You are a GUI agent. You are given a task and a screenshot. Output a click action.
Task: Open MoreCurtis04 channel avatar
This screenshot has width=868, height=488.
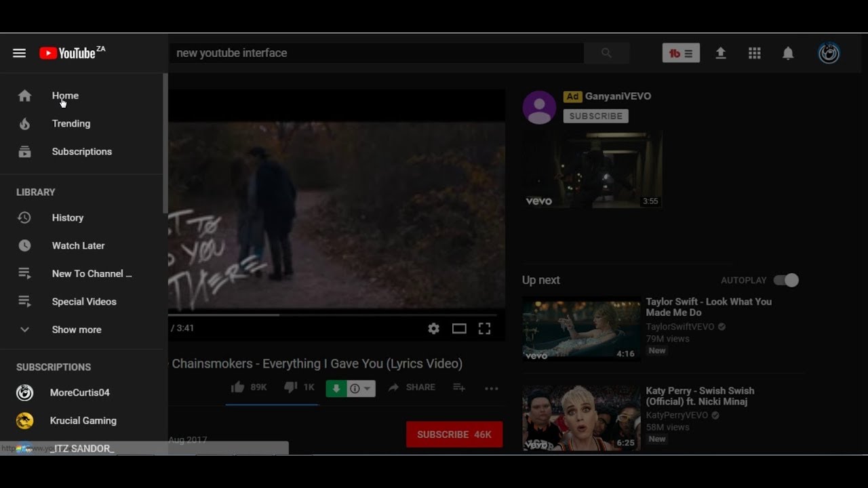pos(24,392)
